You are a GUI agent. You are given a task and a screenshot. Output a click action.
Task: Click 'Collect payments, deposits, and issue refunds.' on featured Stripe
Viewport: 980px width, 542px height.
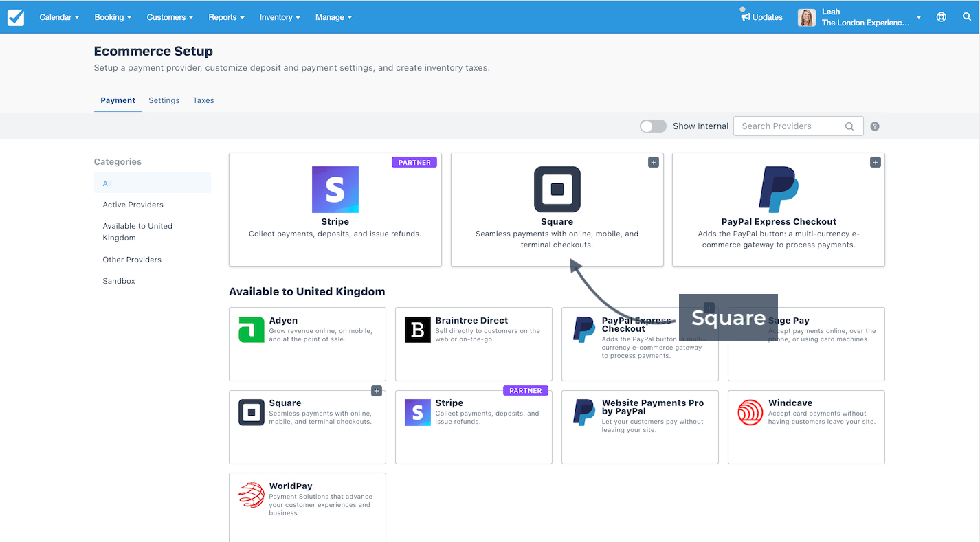(x=335, y=234)
